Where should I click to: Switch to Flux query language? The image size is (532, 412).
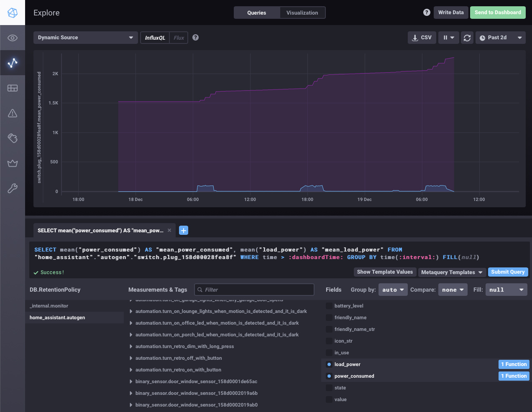179,38
